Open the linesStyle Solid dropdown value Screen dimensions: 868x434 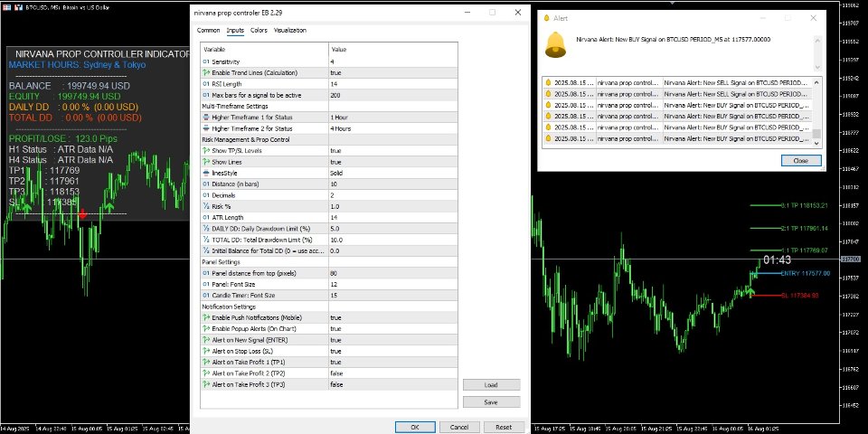pos(393,174)
